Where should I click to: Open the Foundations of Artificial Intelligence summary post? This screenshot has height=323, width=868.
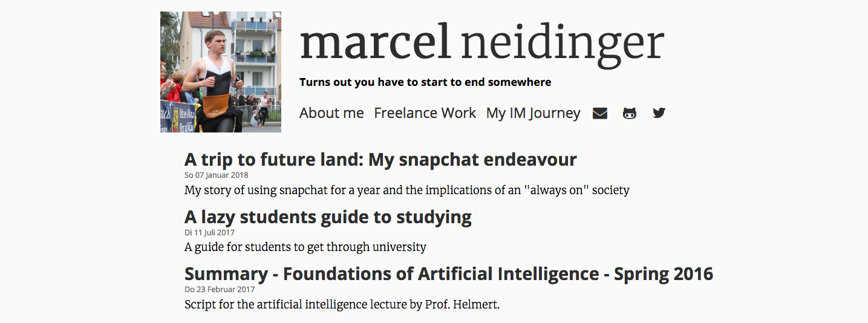tap(449, 274)
